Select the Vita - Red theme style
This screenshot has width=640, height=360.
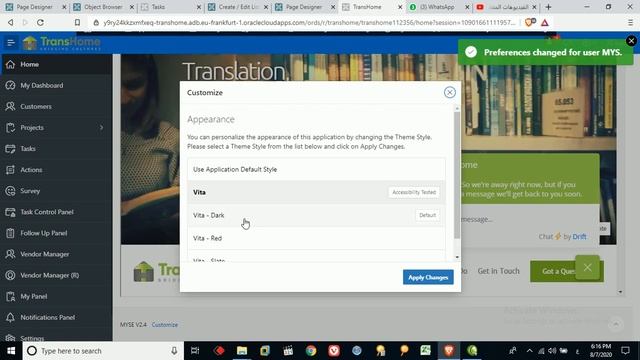(316, 238)
